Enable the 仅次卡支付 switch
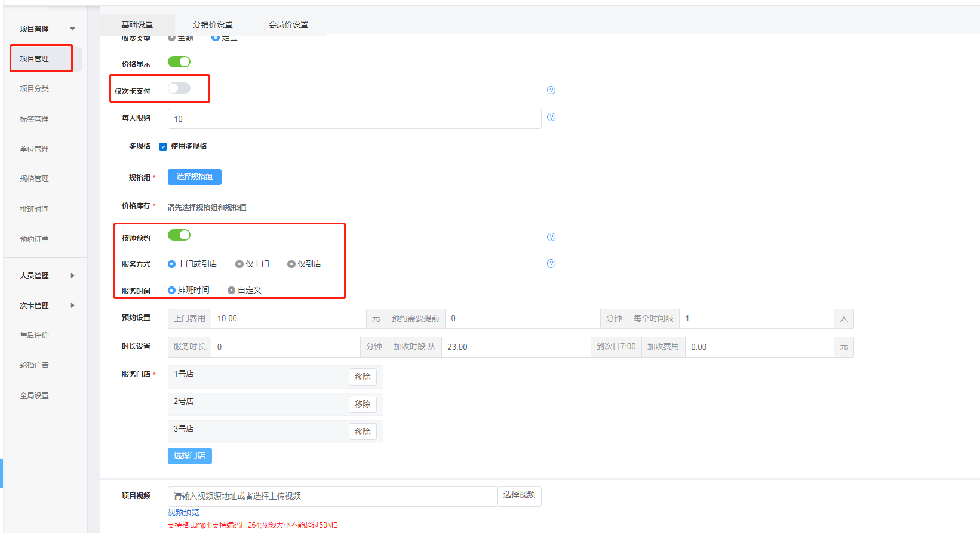Image resolution: width=980 pixels, height=533 pixels. point(179,88)
